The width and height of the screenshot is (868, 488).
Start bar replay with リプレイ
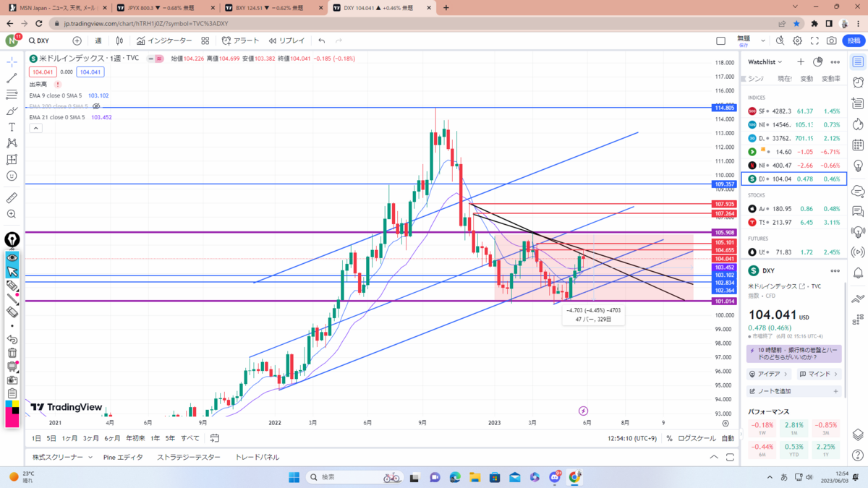(286, 40)
